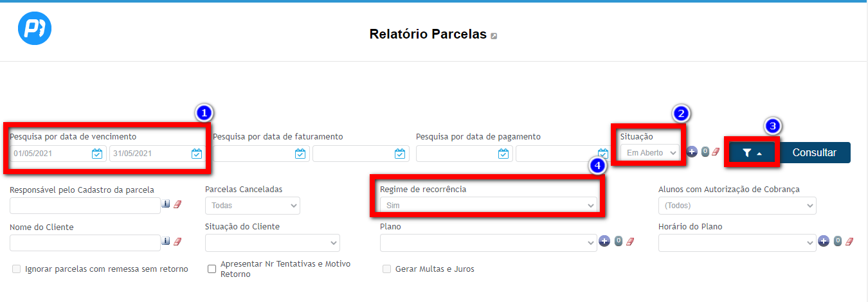Image resolution: width=868 pixels, height=302 pixels.
Task: Enable Ignorar parcelas com remessa sem retorno
Action: (17, 269)
